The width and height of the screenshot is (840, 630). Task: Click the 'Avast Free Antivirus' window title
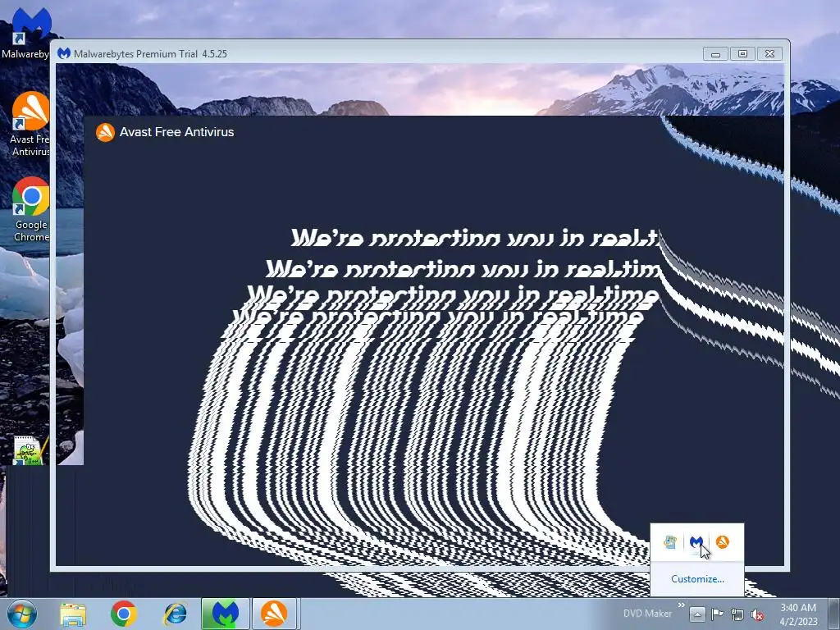point(177,132)
